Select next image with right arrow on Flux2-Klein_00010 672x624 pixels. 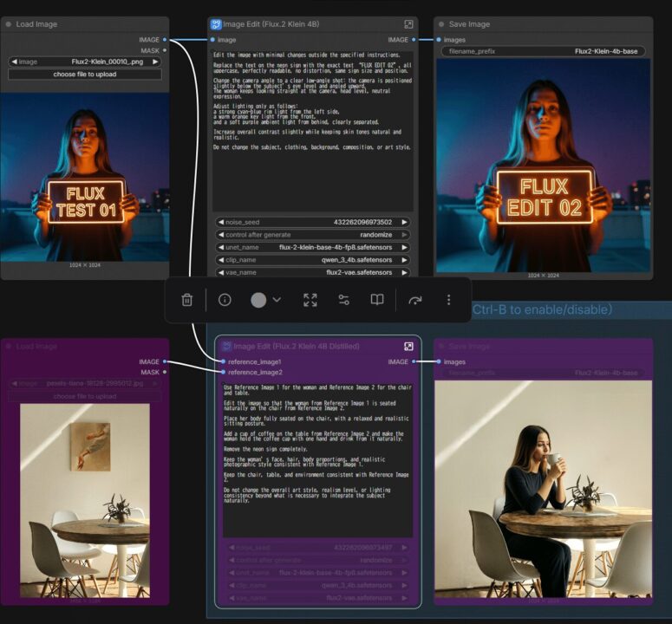click(x=155, y=62)
